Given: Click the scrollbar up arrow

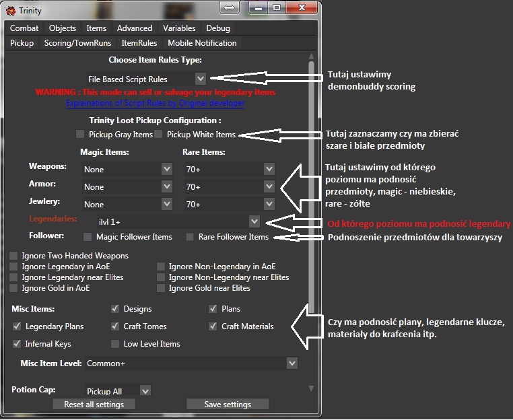Looking at the screenshot, I should click(311, 56).
